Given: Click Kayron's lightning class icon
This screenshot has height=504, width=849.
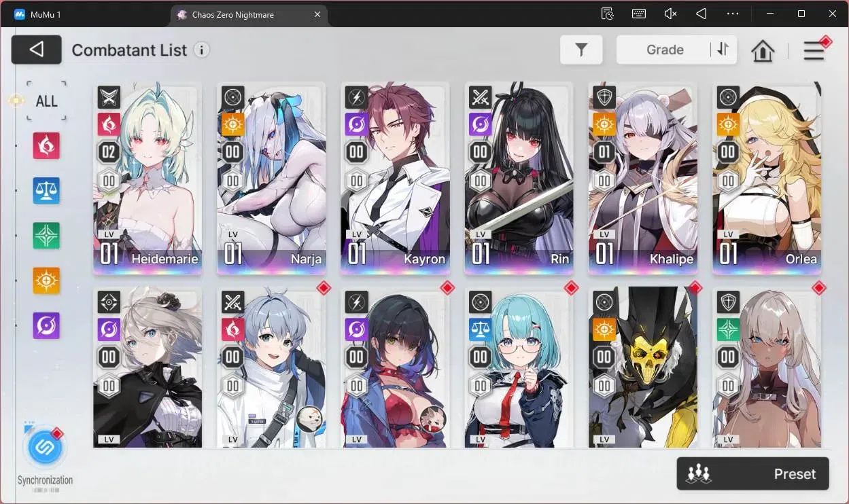Looking at the screenshot, I should click(356, 98).
